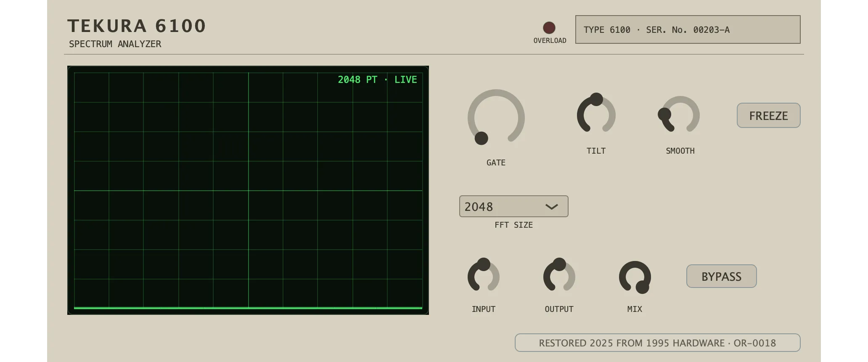Click the INPUT label text
868x362 pixels.
(x=483, y=309)
